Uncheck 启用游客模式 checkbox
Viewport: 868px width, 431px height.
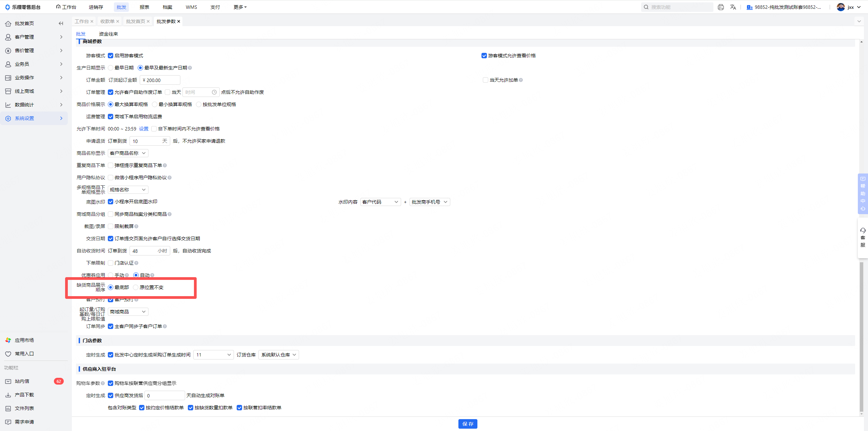111,56
